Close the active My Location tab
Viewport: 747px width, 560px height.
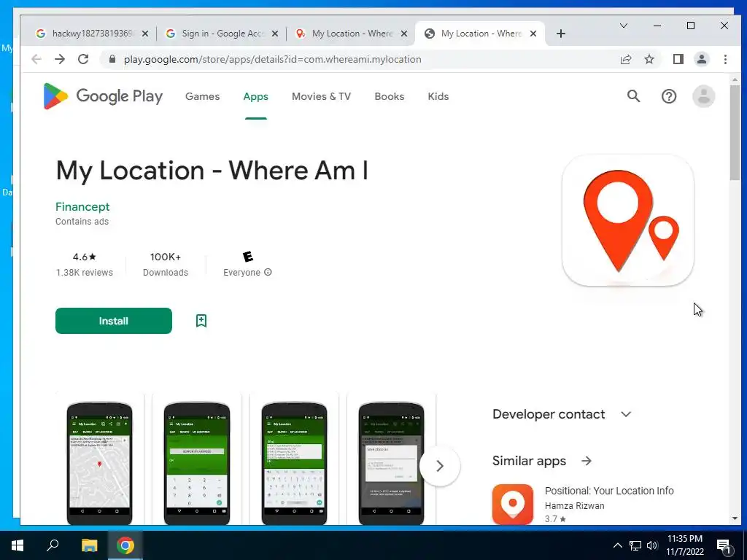tap(533, 34)
